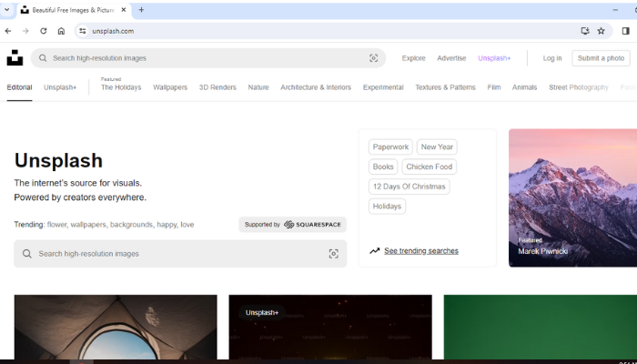Open site information icon in address bar
Viewport: 637px width, 364px height.
83,31
